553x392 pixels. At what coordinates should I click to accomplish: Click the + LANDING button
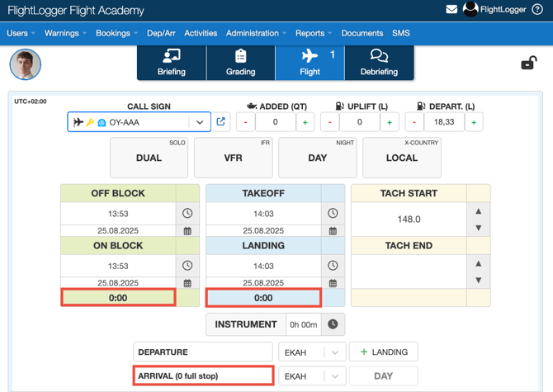click(383, 352)
